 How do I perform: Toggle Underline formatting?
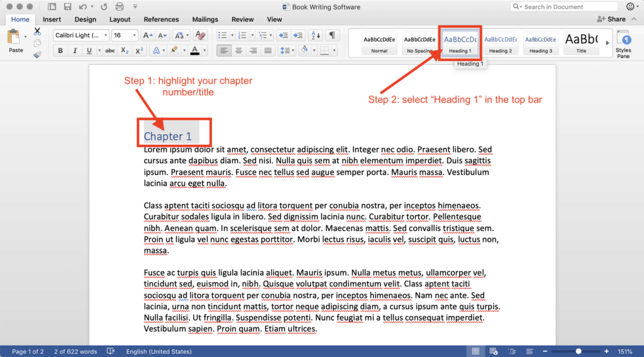point(89,50)
